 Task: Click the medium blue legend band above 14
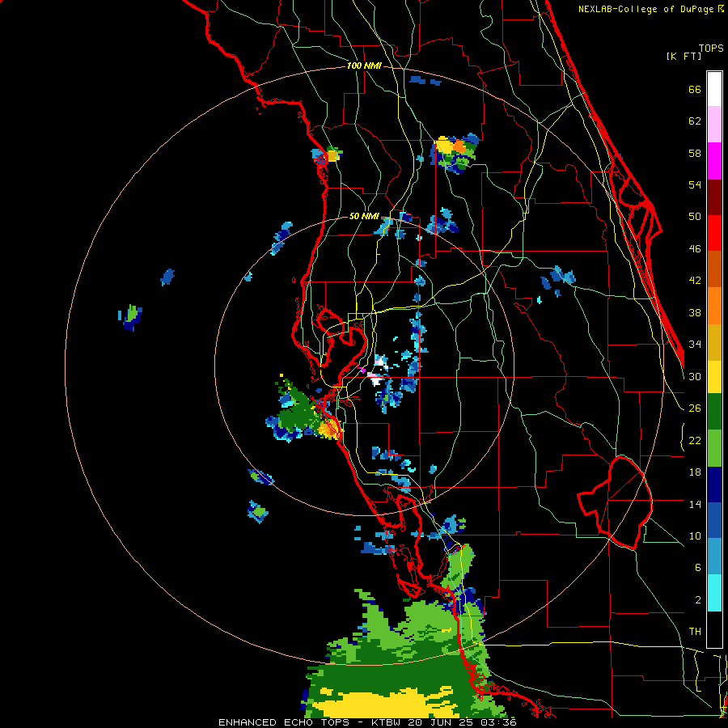click(x=714, y=520)
